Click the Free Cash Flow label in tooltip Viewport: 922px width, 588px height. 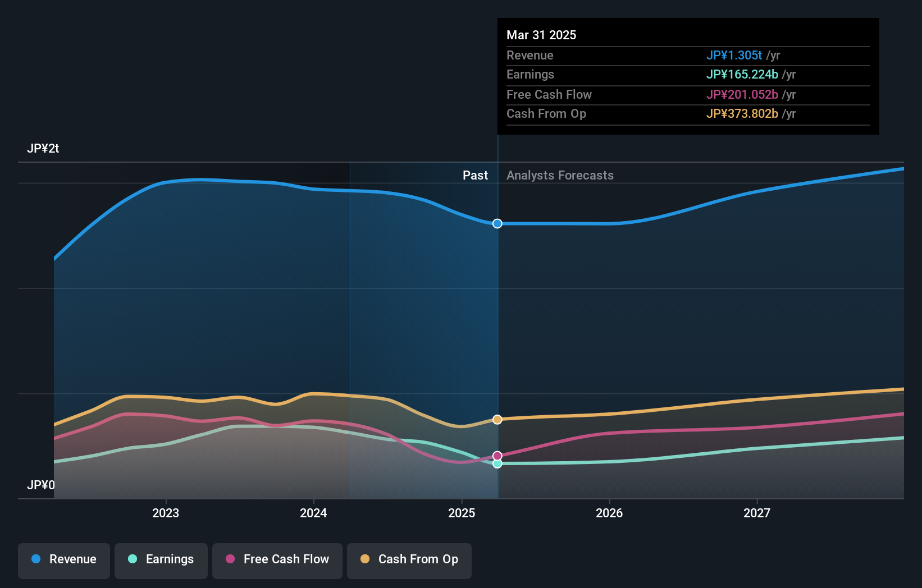click(549, 94)
